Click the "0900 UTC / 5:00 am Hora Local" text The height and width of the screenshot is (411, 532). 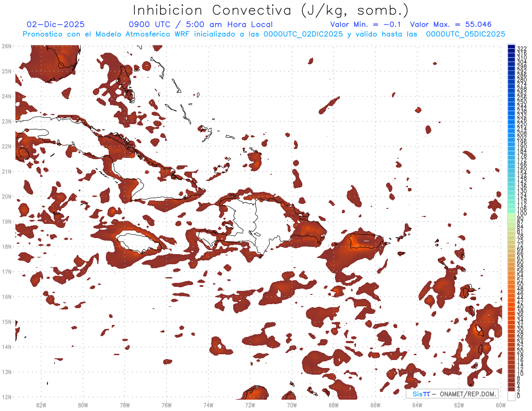(200, 25)
